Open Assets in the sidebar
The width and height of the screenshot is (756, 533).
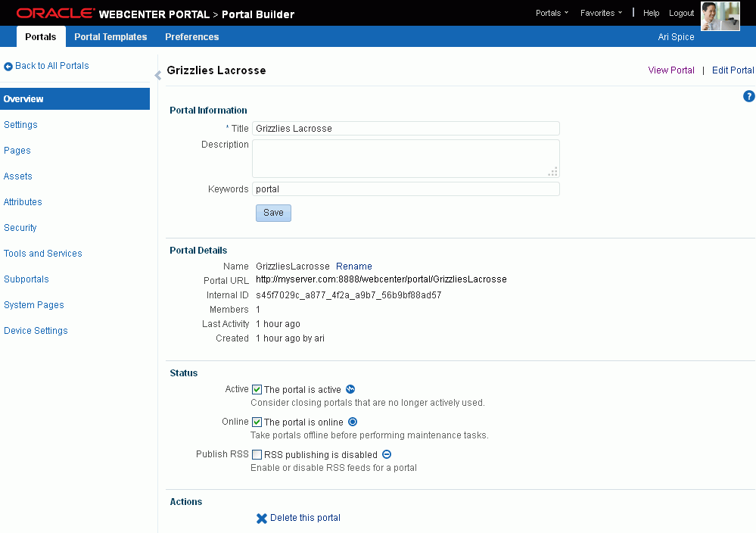[18, 176]
